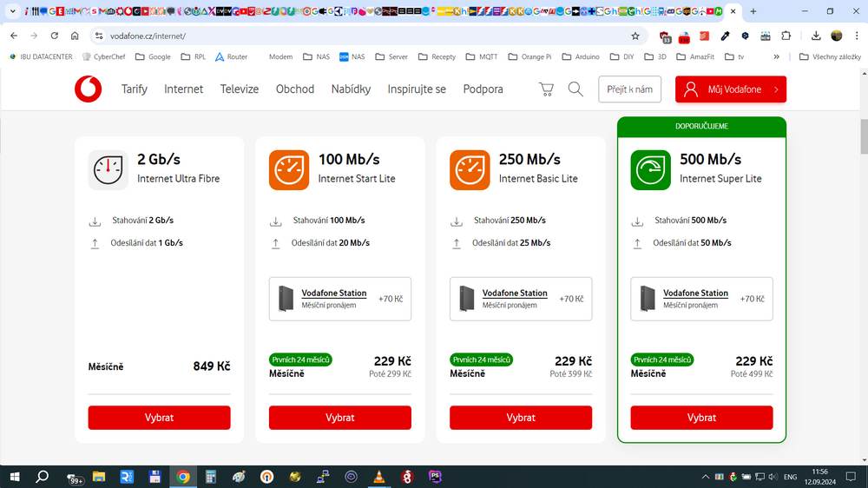Open a new browser tab
Image resolution: width=868 pixels, height=488 pixels.
(753, 11)
